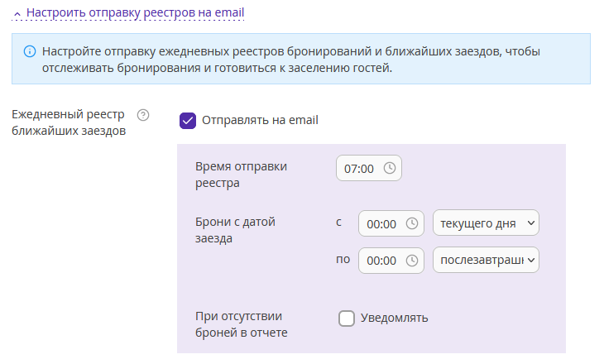The width and height of the screenshot is (604, 364).
Task: Open help tooltip for 'Ежедневный реестр ближайших заездов'
Action: click(143, 115)
